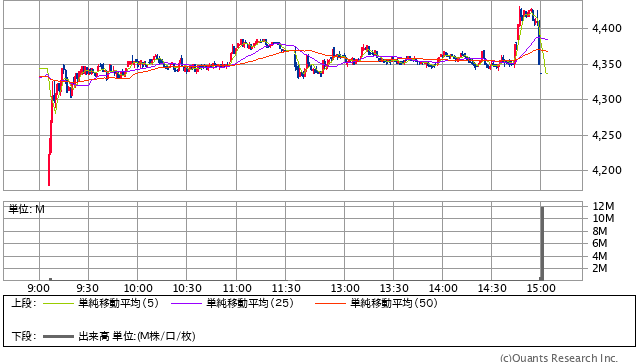Click the 9:00 time axis label

tap(39, 288)
